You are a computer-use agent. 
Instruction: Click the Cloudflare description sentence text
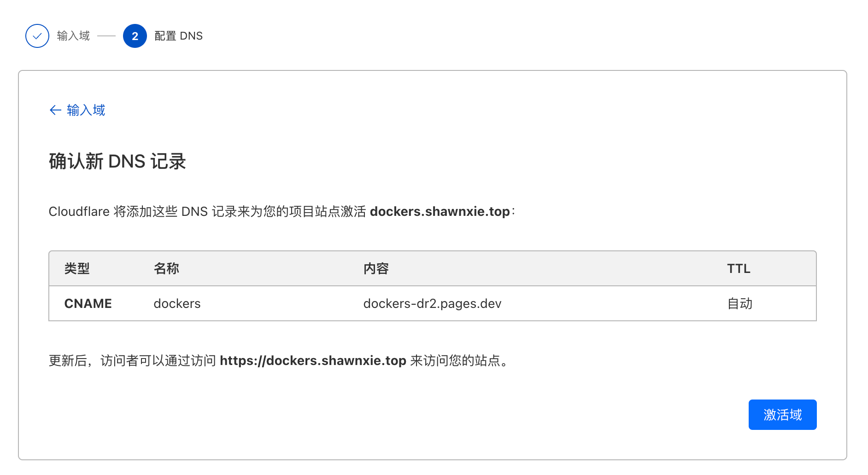pos(282,211)
